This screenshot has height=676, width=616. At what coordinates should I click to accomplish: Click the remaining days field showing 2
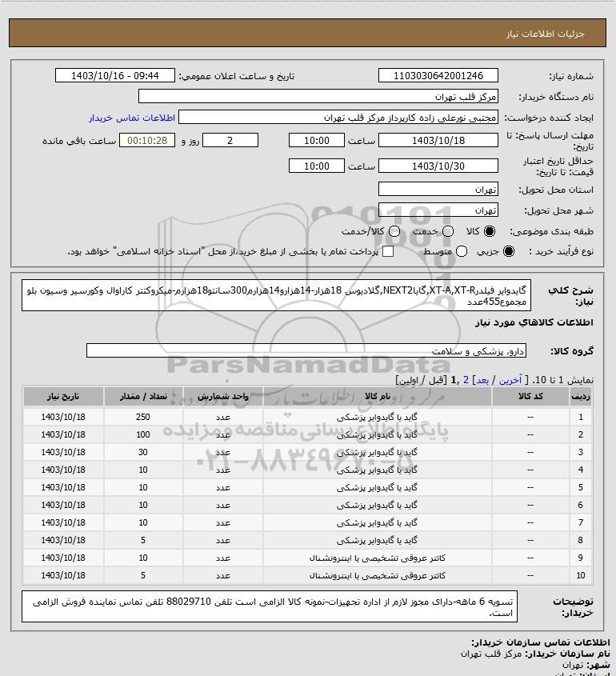tap(230, 141)
